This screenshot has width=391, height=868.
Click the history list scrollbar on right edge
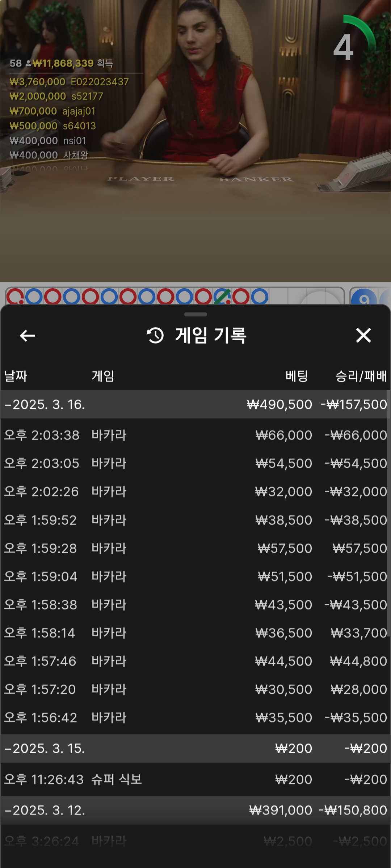388,524
